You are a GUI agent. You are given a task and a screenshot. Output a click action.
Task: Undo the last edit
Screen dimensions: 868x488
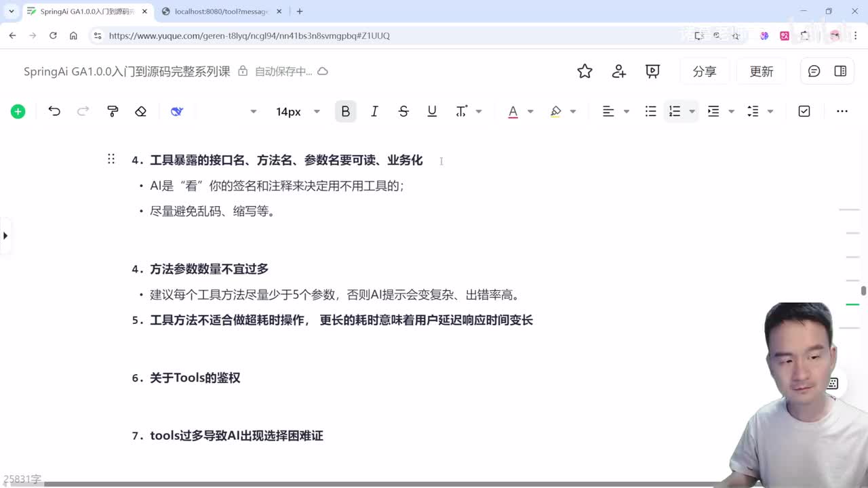(x=54, y=112)
